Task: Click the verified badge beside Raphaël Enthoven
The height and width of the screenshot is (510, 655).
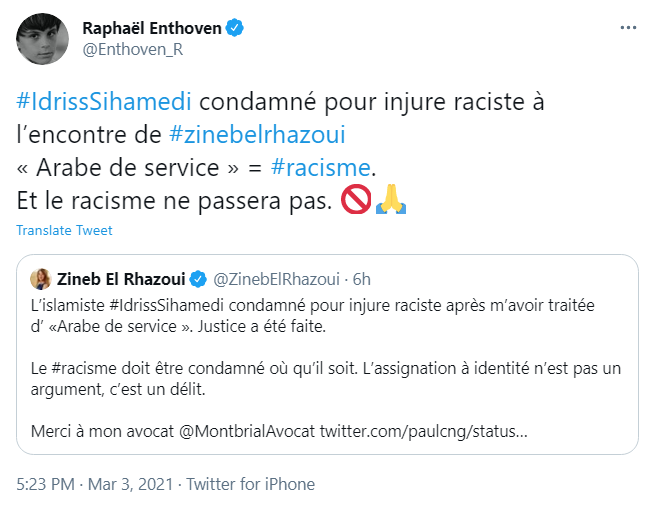Action: click(234, 29)
